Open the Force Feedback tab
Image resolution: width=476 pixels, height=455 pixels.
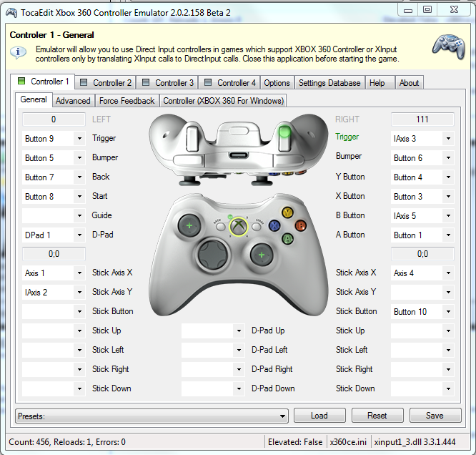[x=127, y=101]
